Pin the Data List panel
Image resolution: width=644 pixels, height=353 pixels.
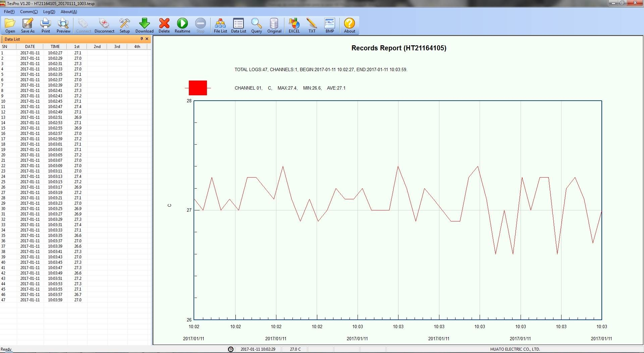142,39
